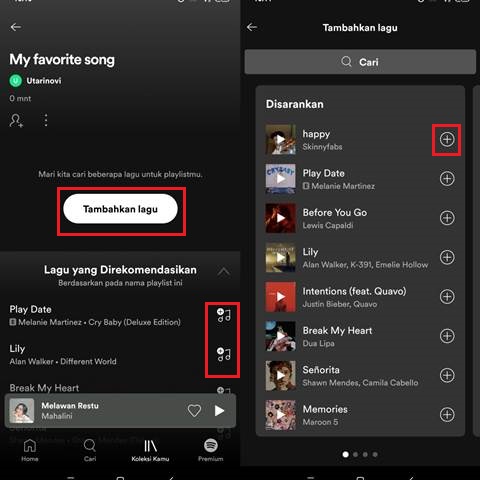Open Utarinovi green avatar icon
Screen dimensions: 480x480
tap(15, 81)
